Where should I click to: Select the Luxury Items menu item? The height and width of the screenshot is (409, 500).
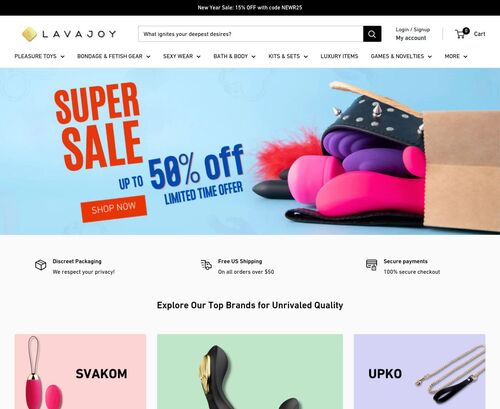[339, 56]
